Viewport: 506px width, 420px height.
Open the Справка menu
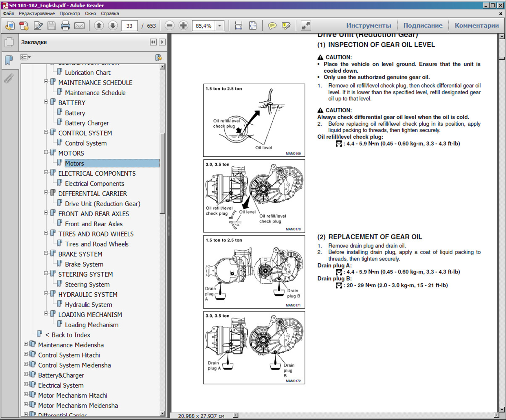click(x=110, y=14)
